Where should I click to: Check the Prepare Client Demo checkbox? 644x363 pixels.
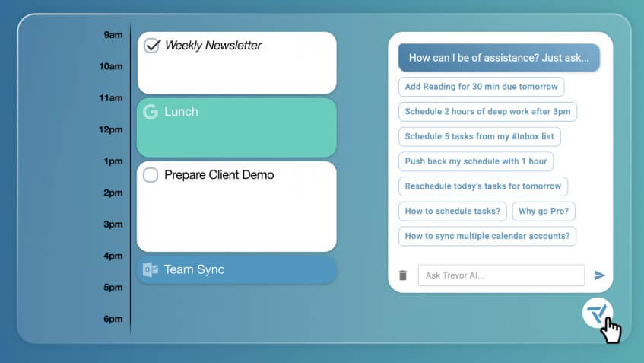coord(151,175)
